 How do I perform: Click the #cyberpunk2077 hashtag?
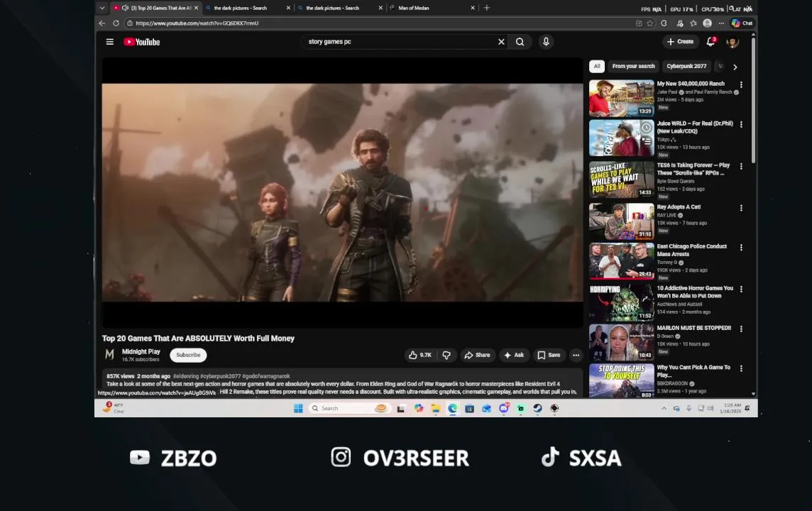point(221,376)
